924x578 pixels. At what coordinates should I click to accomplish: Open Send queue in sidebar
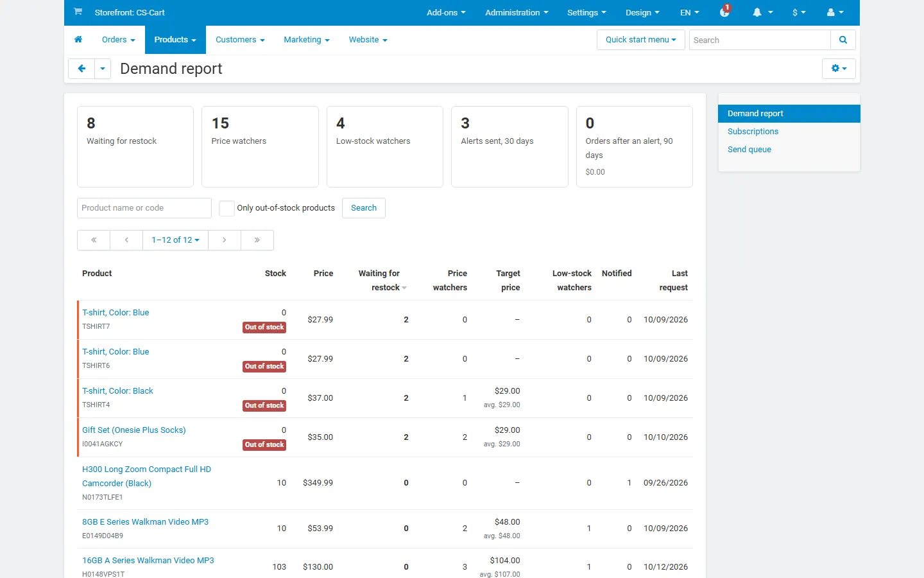(749, 150)
